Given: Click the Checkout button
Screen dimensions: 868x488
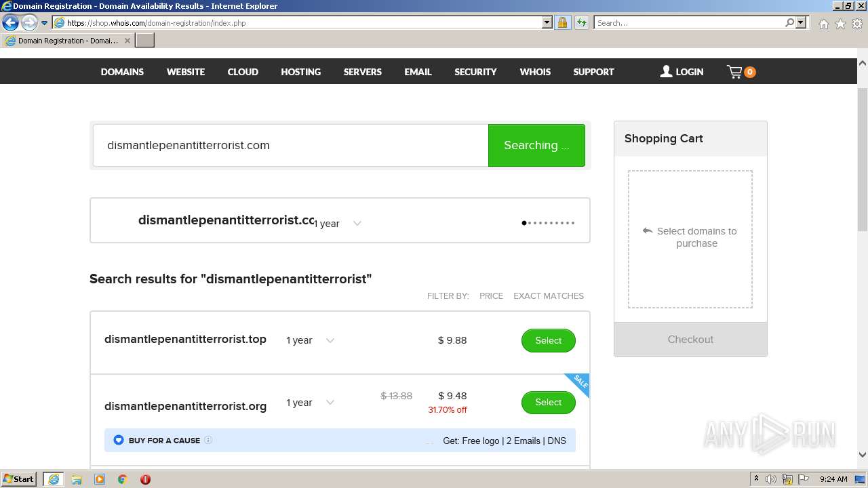Looking at the screenshot, I should (690, 340).
